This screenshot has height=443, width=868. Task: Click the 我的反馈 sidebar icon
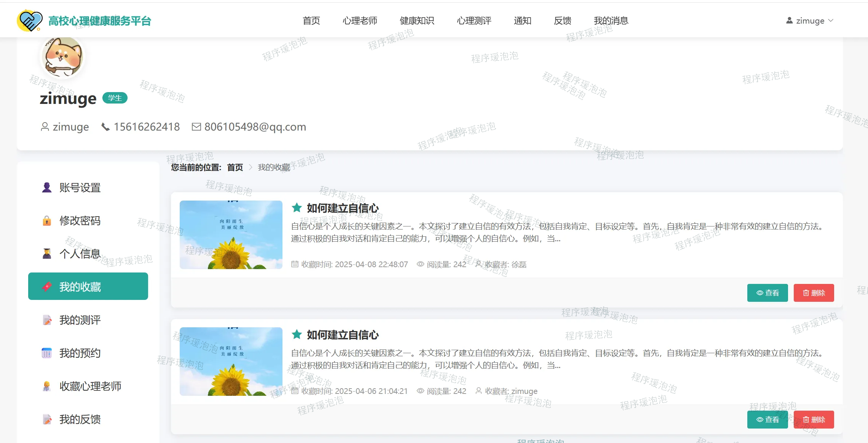[x=47, y=419]
